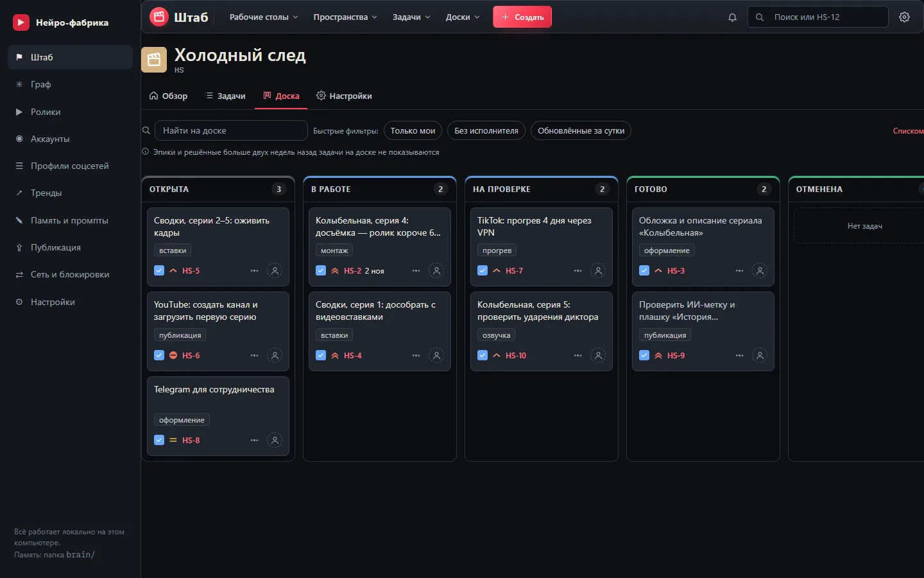Open the project Настройки tab
Screen dimensions: 924x578
[344, 96]
